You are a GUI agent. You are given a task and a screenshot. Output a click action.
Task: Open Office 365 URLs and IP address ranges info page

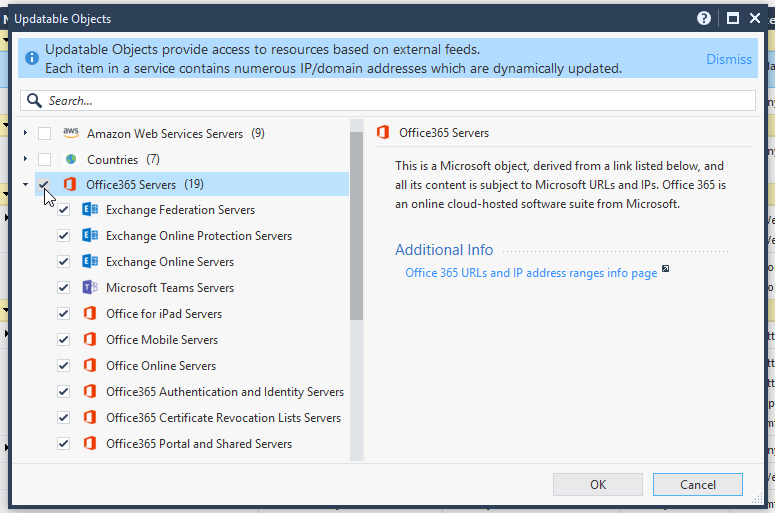531,273
